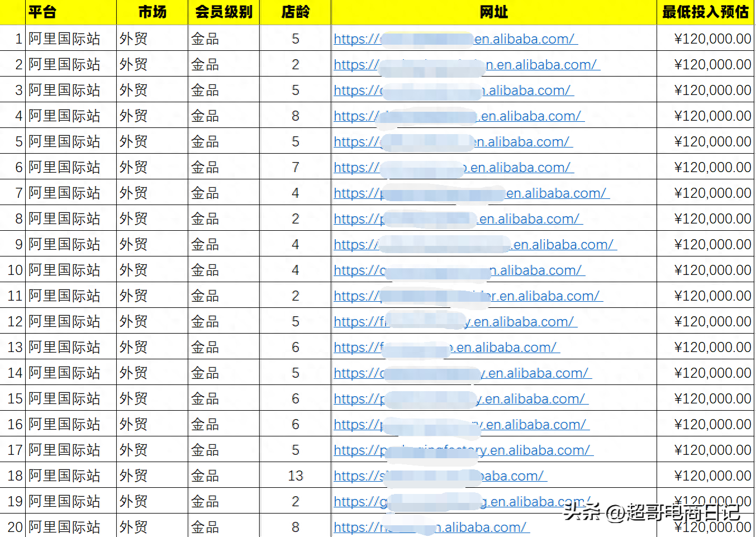Open the alibaba link in row 13

click(x=446, y=347)
